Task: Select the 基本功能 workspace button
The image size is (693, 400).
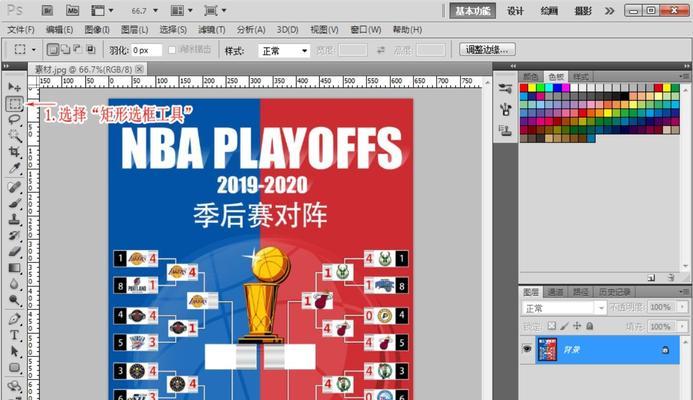Action: pyautogui.click(x=472, y=11)
